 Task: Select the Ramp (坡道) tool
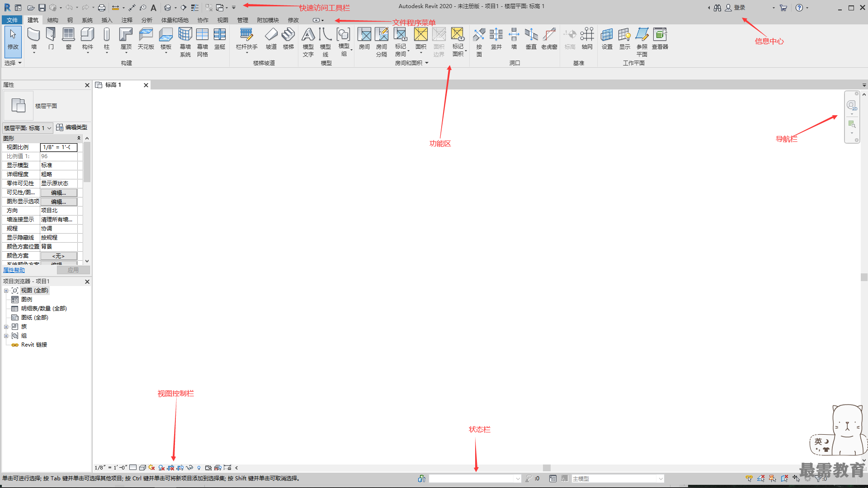[x=271, y=38]
